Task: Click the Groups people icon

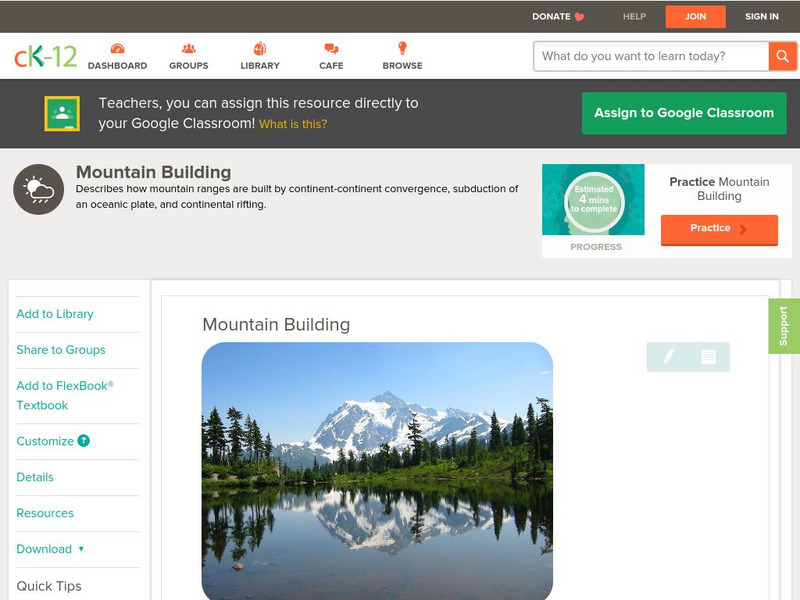Action: (x=189, y=48)
